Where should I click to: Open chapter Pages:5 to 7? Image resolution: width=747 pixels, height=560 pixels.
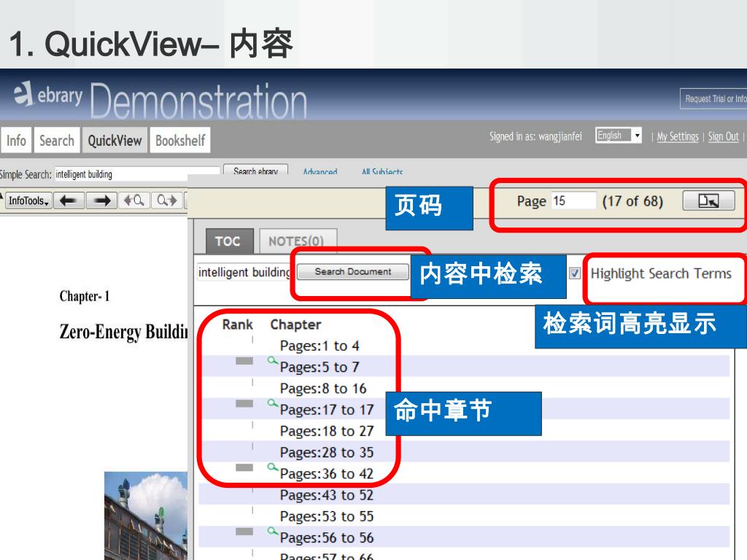[x=320, y=367]
